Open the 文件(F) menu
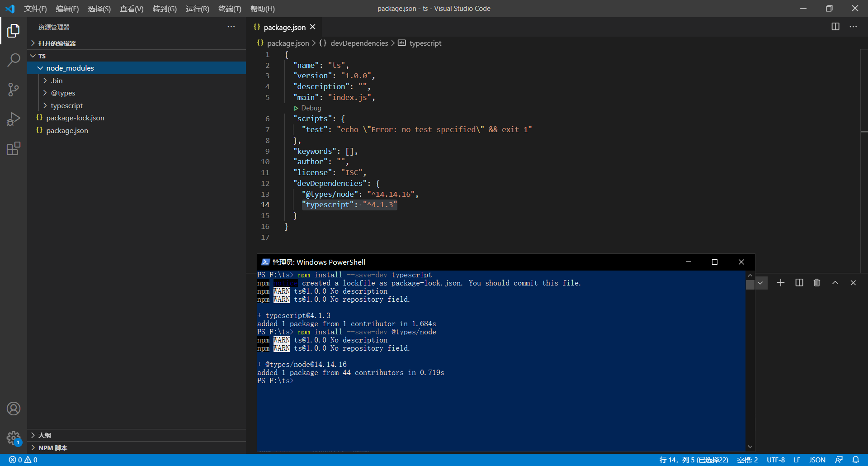The width and height of the screenshot is (868, 466). pyautogui.click(x=35, y=9)
